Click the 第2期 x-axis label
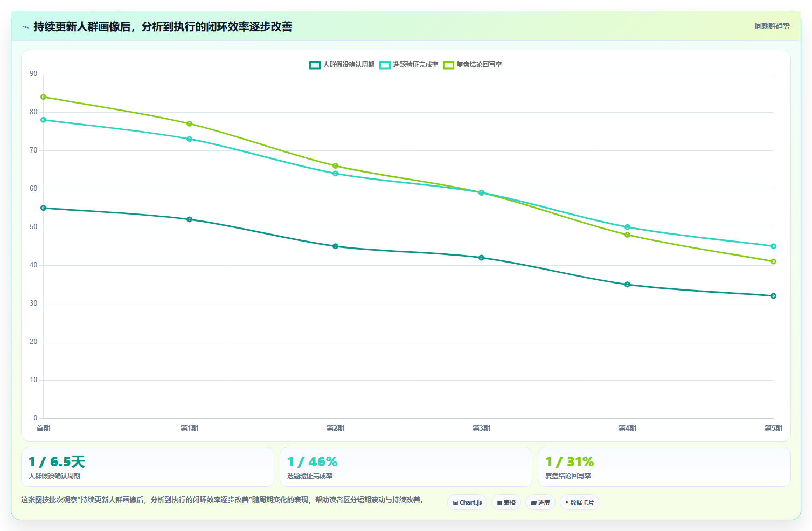This screenshot has width=812, height=531. (335, 428)
